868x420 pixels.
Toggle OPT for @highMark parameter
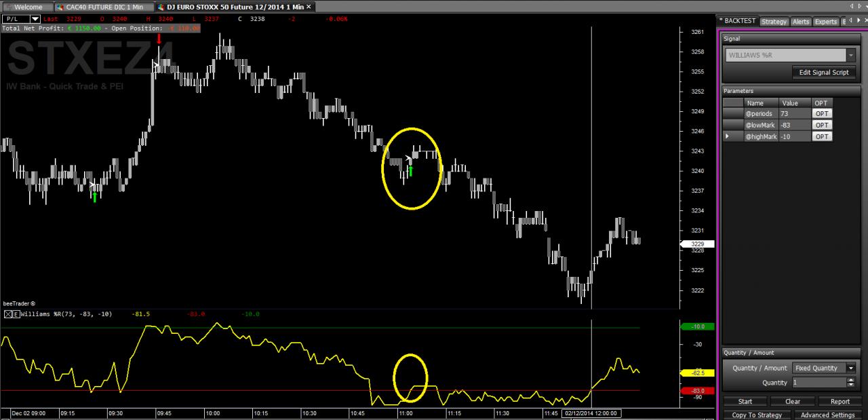[821, 136]
